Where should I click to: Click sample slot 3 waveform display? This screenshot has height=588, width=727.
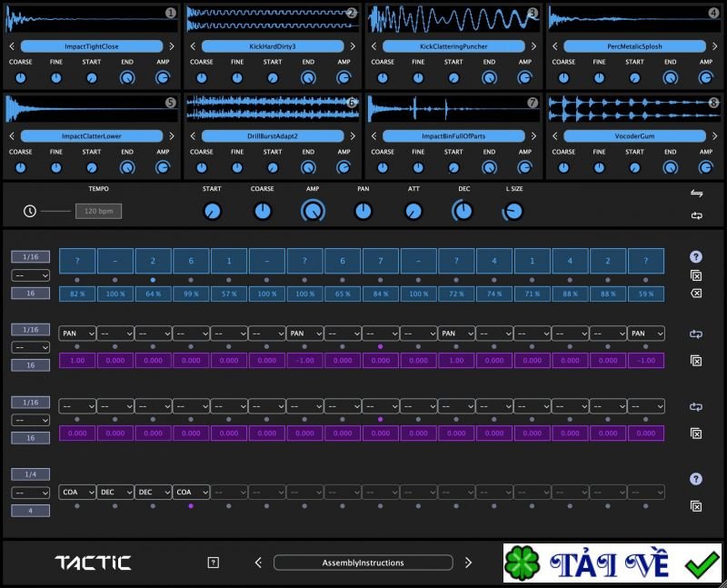point(453,19)
